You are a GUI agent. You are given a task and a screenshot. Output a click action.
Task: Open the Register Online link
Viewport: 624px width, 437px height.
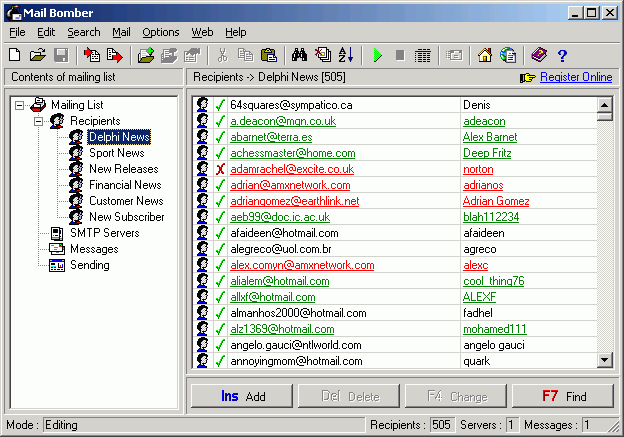576,77
